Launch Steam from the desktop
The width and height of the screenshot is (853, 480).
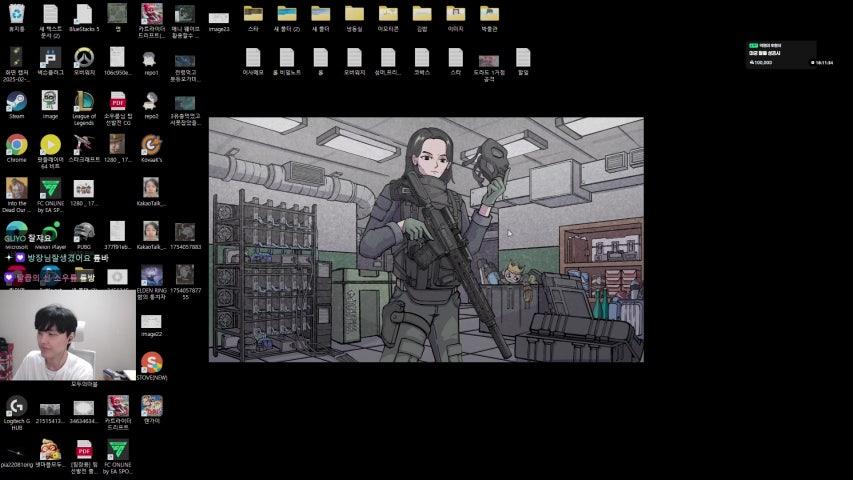(x=17, y=105)
